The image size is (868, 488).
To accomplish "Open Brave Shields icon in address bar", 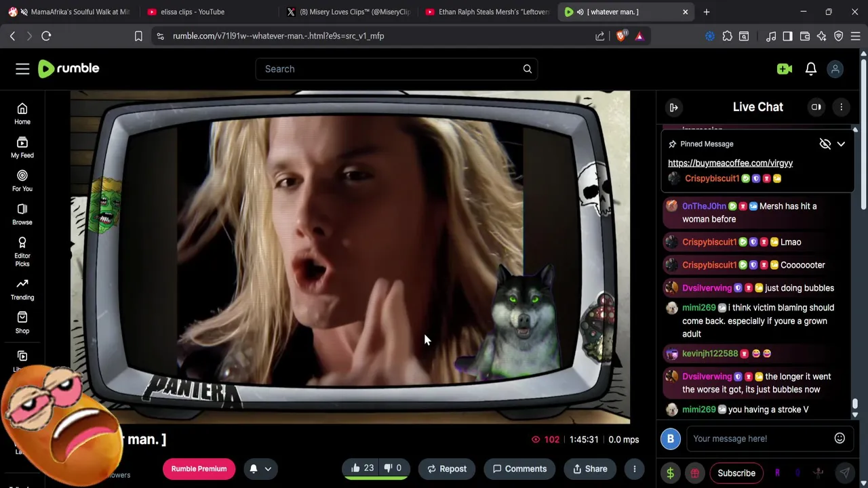I will click(621, 36).
